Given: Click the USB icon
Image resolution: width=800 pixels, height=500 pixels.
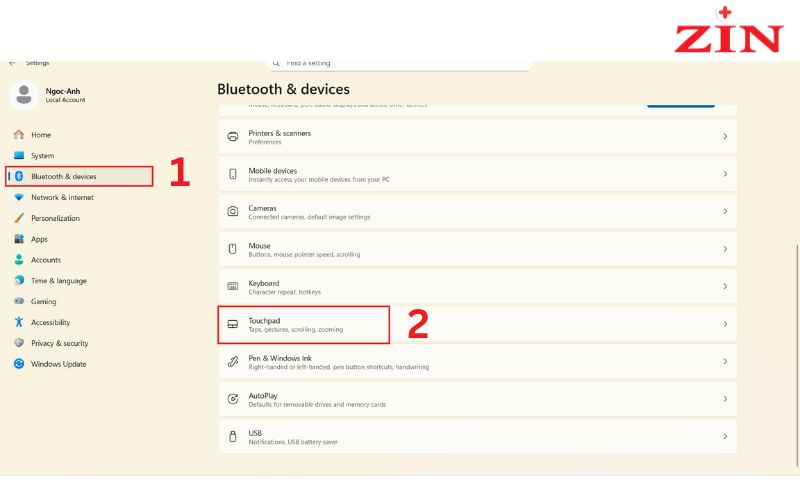Looking at the screenshot, I should point(233,436).
